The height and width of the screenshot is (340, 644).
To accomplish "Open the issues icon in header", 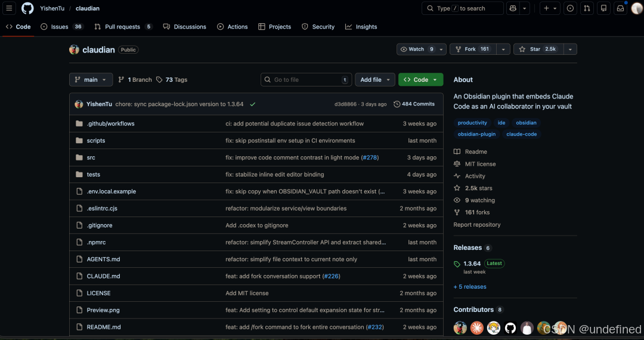I will (570, 8).
